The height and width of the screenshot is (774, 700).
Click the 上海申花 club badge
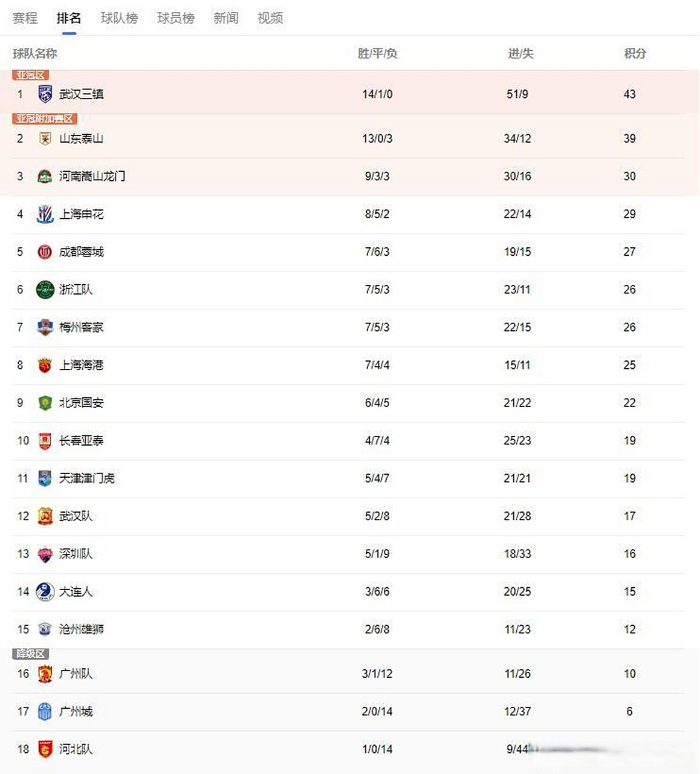(x=45, y=214)
